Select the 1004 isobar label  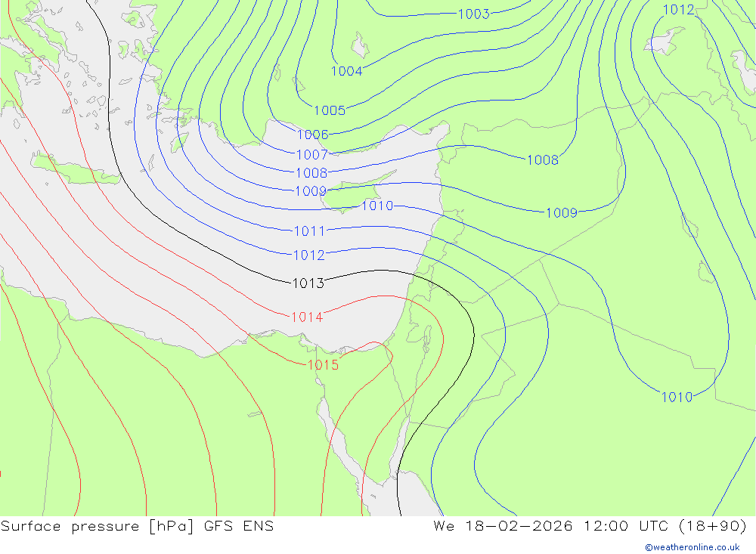pyautogui.click(x=346, y=71)
